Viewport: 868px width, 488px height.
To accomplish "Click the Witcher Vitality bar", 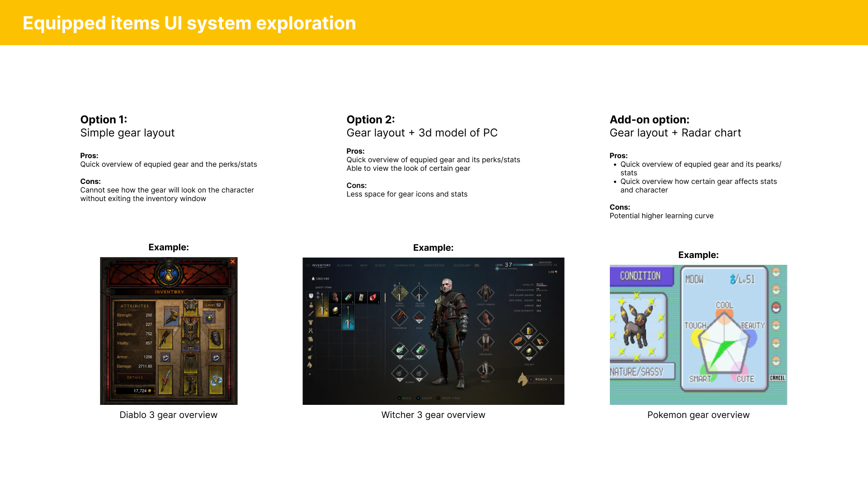I will tap(542, 285).
